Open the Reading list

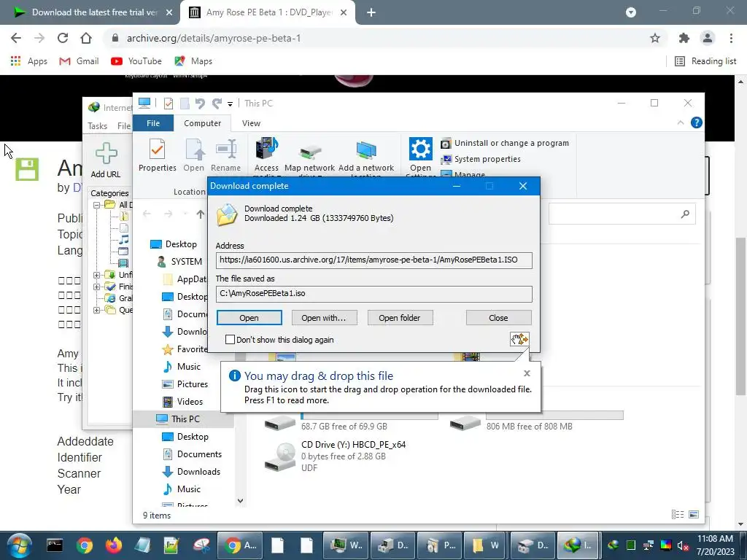coord(705,61)
